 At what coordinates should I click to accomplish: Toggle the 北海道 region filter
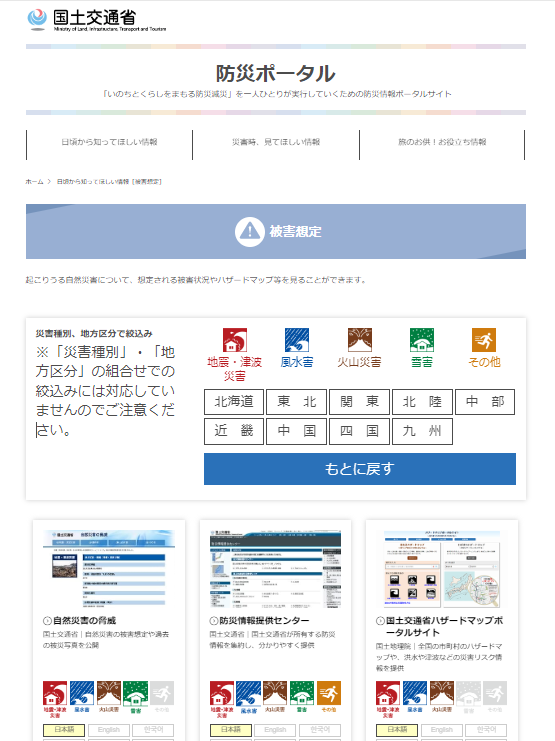[234, 402]
